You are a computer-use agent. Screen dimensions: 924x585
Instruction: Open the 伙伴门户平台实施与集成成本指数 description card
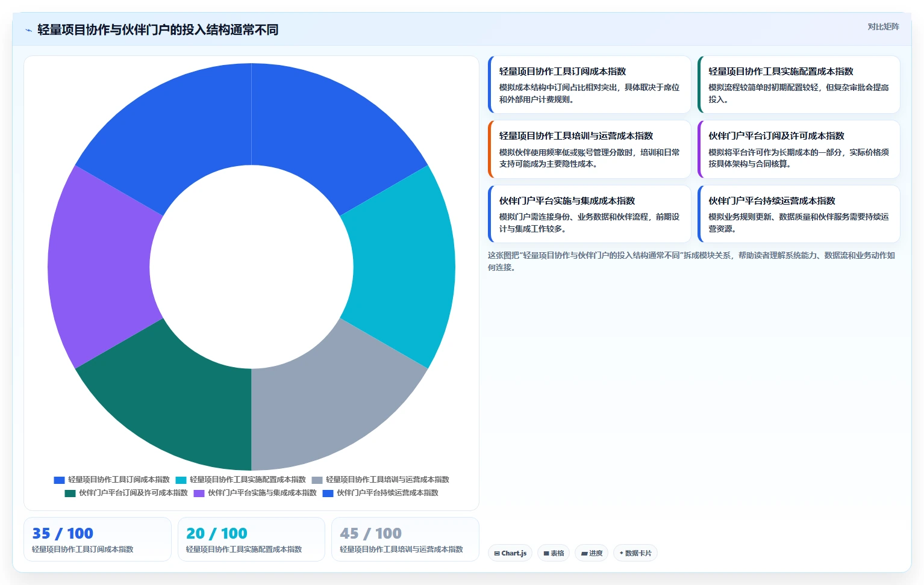point(589,214)
